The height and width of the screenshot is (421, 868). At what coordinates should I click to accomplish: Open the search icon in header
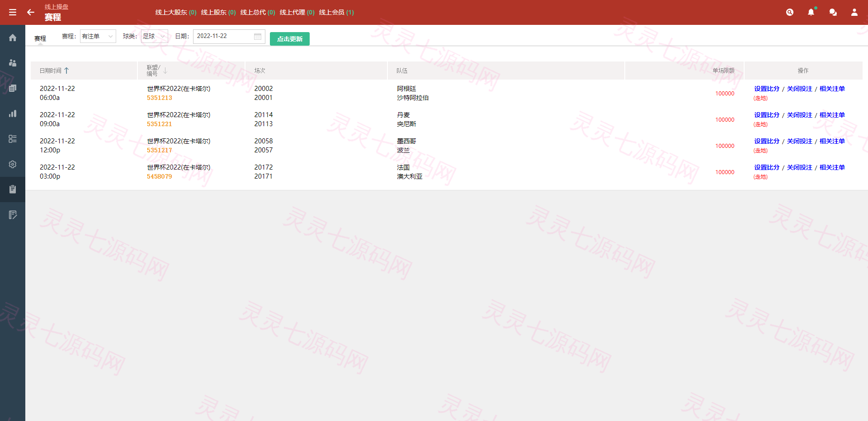coord(790,12)
